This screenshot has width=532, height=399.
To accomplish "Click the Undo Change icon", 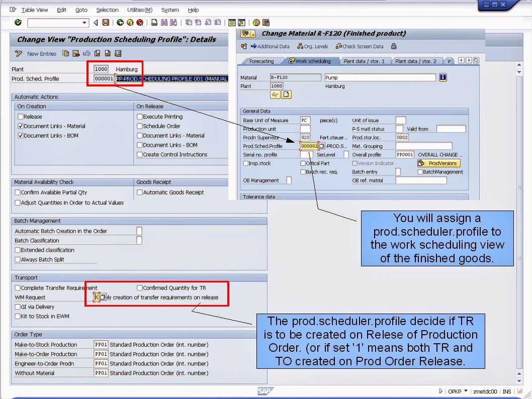I will point(86,54).
